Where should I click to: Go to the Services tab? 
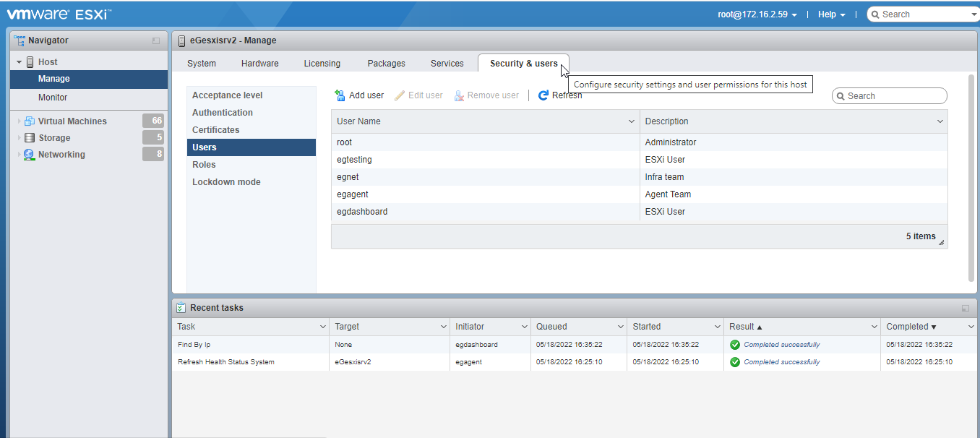447,64
